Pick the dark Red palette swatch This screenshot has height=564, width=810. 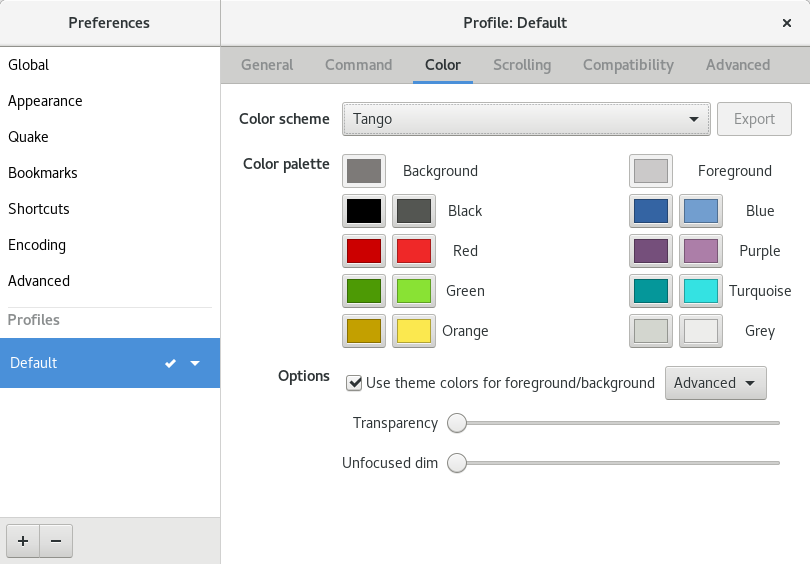pos(364,251)
